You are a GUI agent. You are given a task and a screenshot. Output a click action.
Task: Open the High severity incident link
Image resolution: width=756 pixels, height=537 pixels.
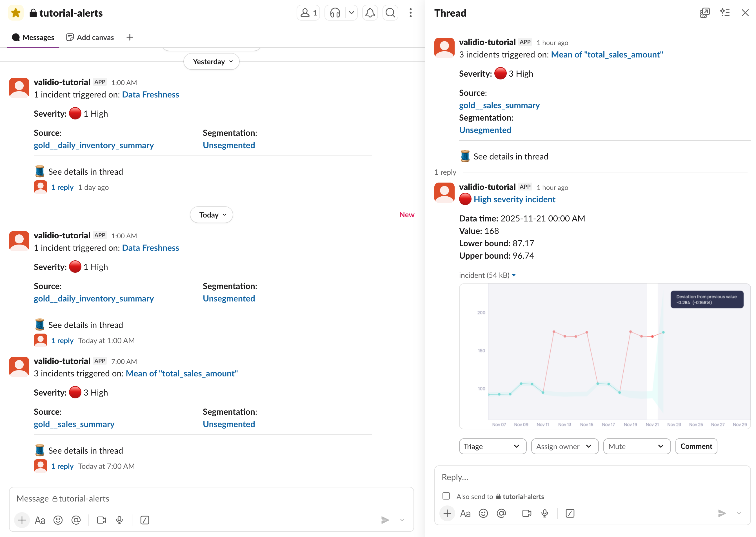point(514,199)
